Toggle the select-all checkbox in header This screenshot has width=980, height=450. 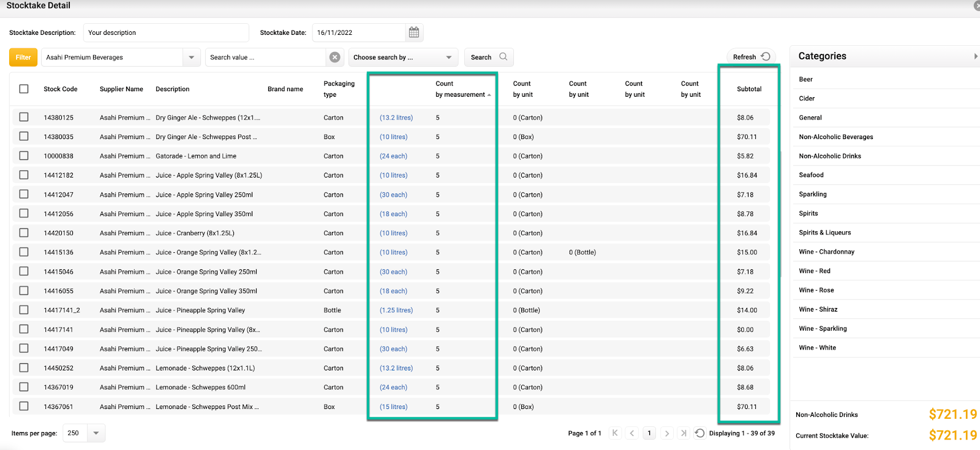pyautogui.click(x=24, y=89)
